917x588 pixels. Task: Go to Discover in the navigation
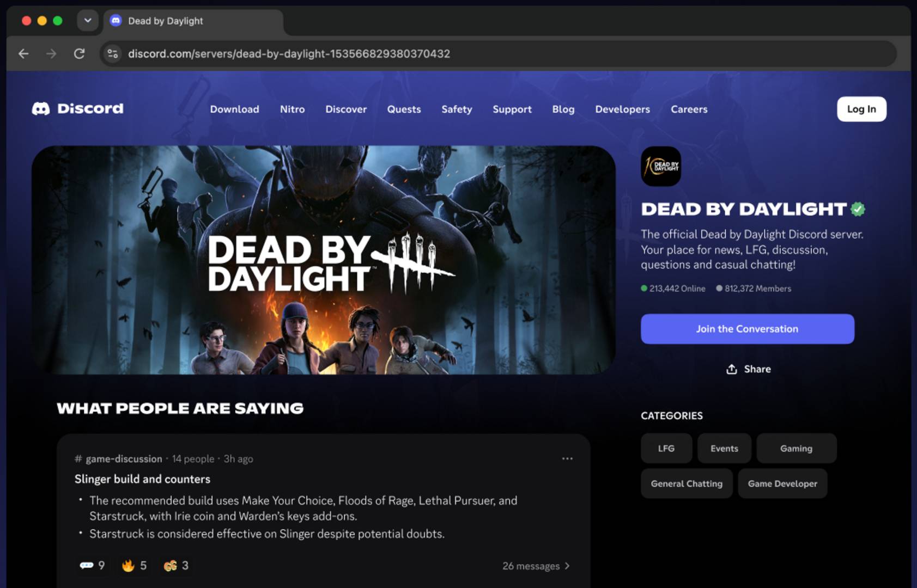[346, 109]
